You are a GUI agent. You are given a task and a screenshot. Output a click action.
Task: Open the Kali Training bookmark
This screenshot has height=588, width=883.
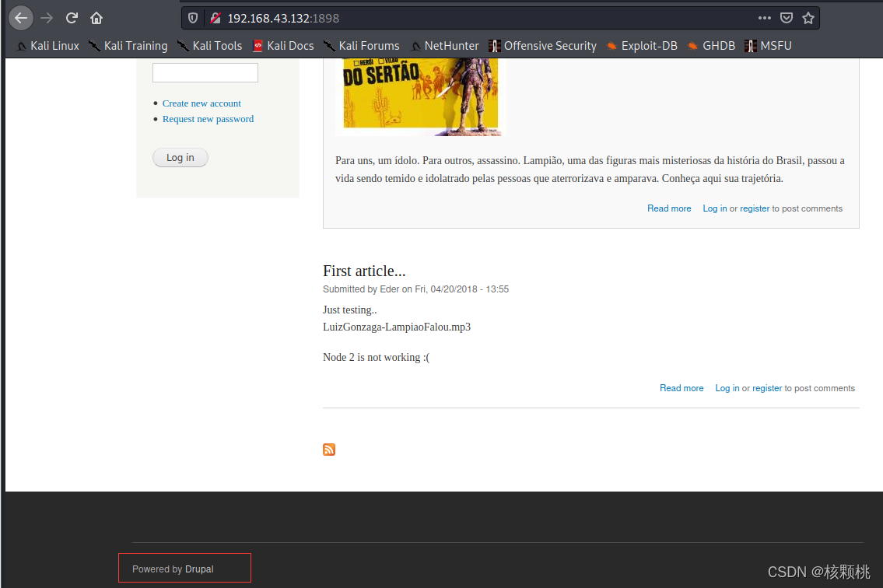(x=129, y=46)
